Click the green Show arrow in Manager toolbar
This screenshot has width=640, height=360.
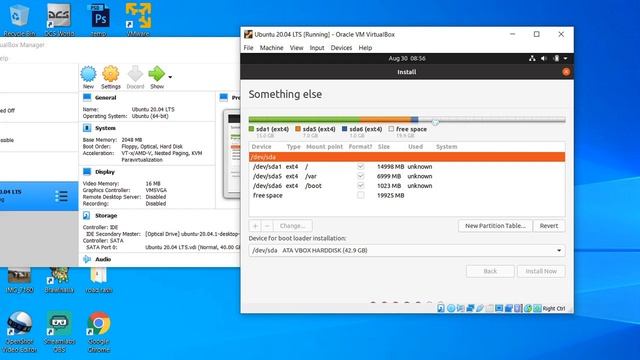(156, 74)
